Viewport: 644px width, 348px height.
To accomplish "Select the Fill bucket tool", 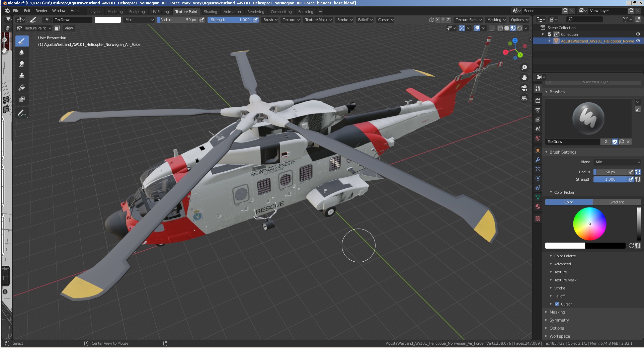I will point(22,87).
